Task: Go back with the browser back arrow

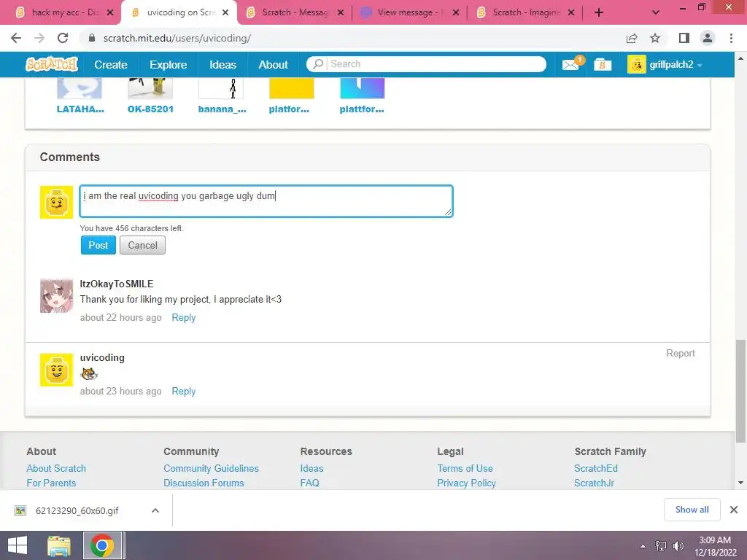Action: pyautogui.click(x=16, y=38)
